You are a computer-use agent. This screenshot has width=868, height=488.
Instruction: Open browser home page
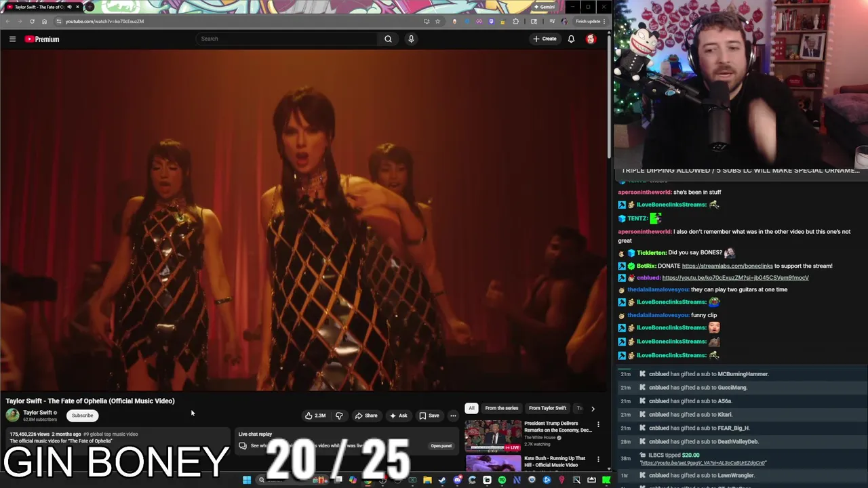44,21
